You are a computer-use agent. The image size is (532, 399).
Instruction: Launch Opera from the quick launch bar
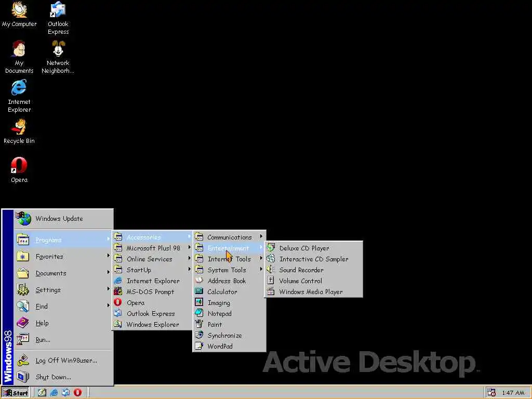click(x=78, y=393)
